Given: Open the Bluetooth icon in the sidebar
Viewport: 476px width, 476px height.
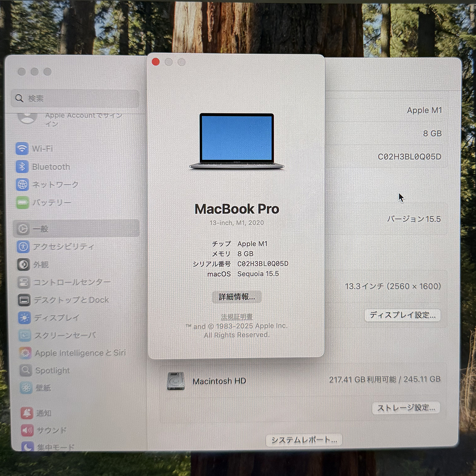Looking at the screenshot, I should (x=22, y=167).
